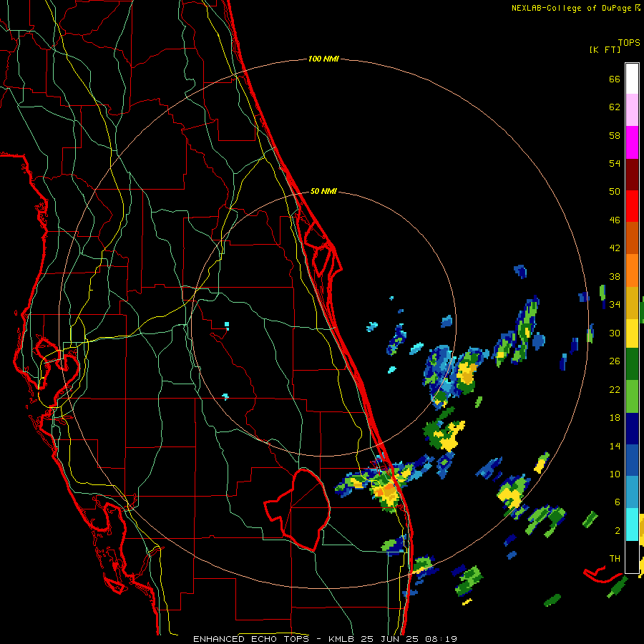
Task: Click the 46 value on the scale
Action: coord(615,220)
